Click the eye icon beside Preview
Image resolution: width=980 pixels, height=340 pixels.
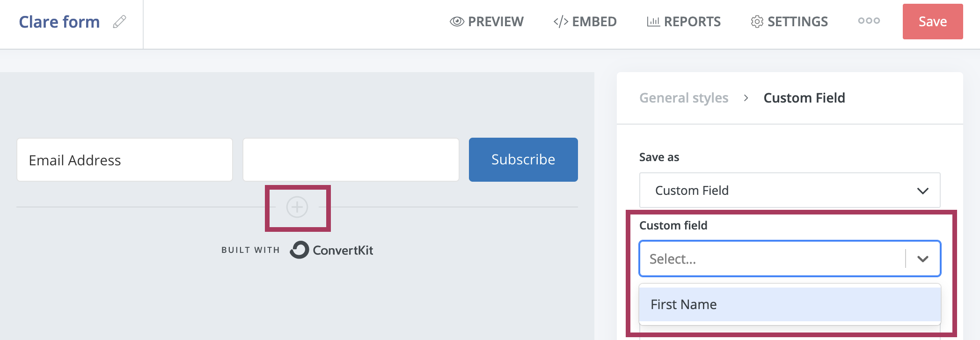(x=457, y=22)
